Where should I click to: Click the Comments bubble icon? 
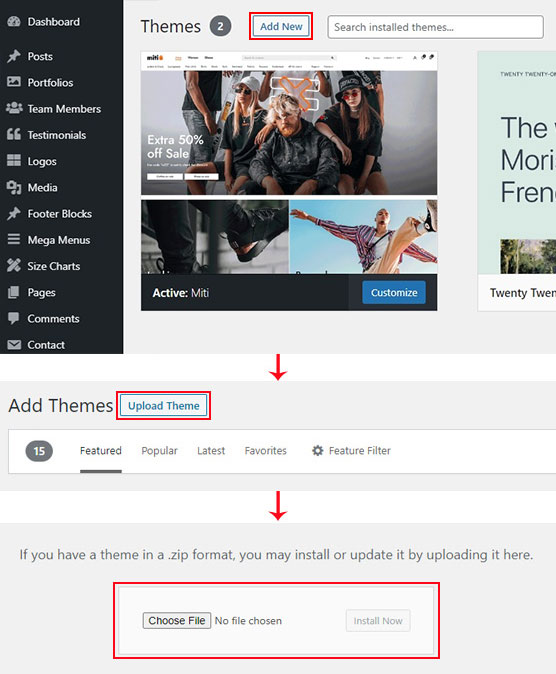14,318
